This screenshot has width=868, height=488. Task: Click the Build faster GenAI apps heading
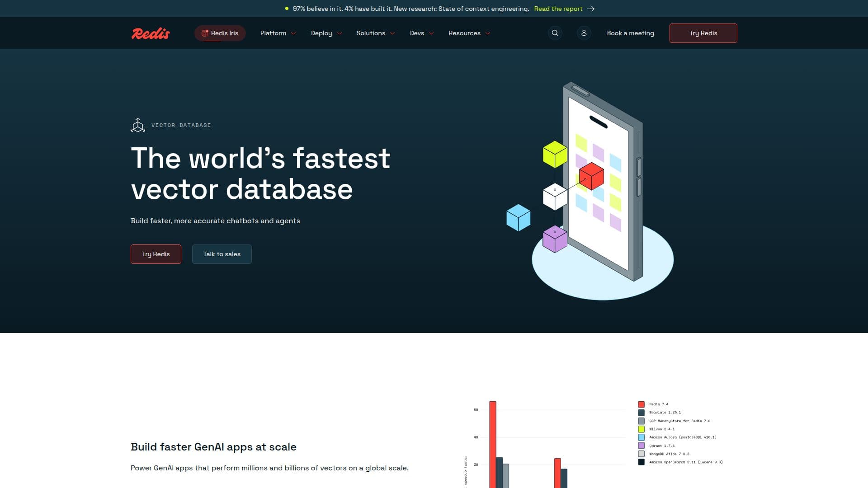213,447
